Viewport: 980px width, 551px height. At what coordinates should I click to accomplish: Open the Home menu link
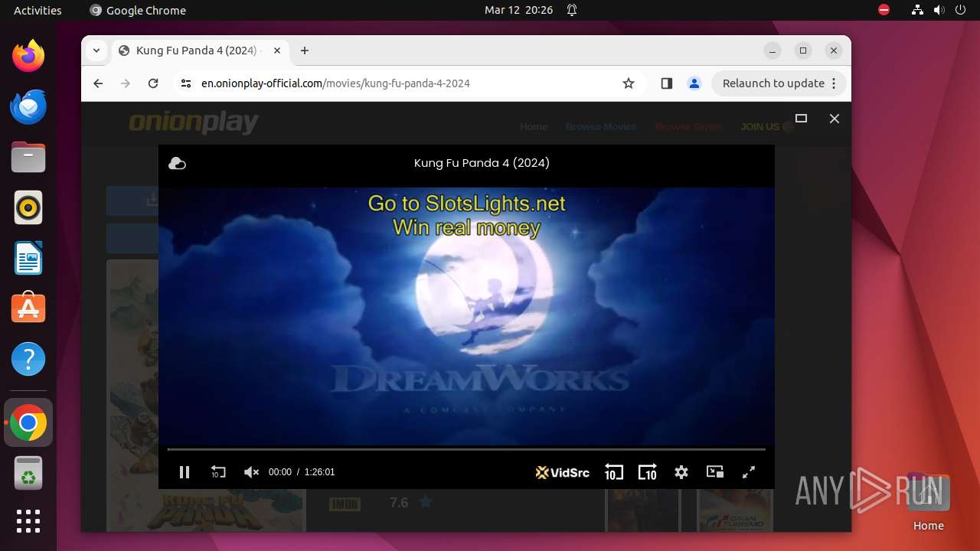534,126
